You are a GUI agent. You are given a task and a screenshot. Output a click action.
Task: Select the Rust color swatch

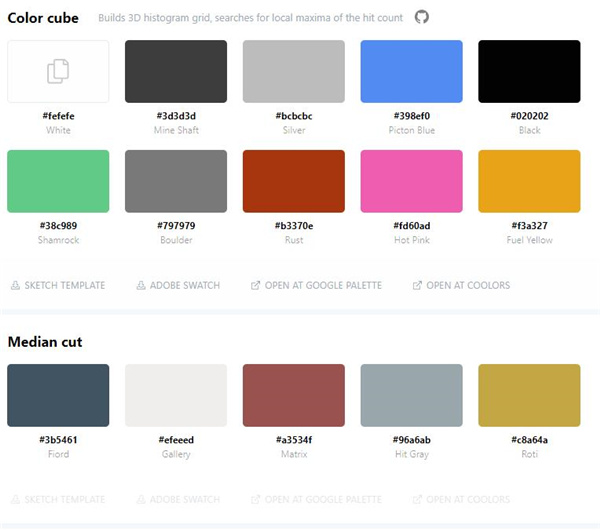click(294, 181)
